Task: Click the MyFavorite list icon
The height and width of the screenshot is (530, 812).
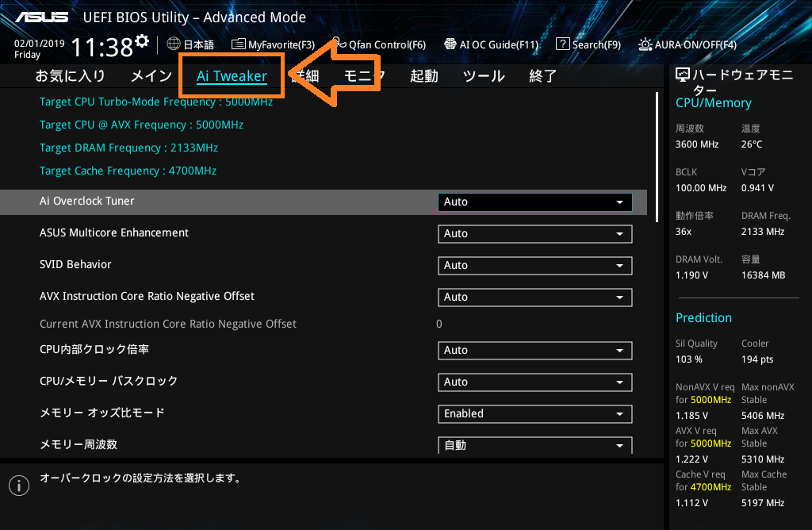Action: point(238,44)
